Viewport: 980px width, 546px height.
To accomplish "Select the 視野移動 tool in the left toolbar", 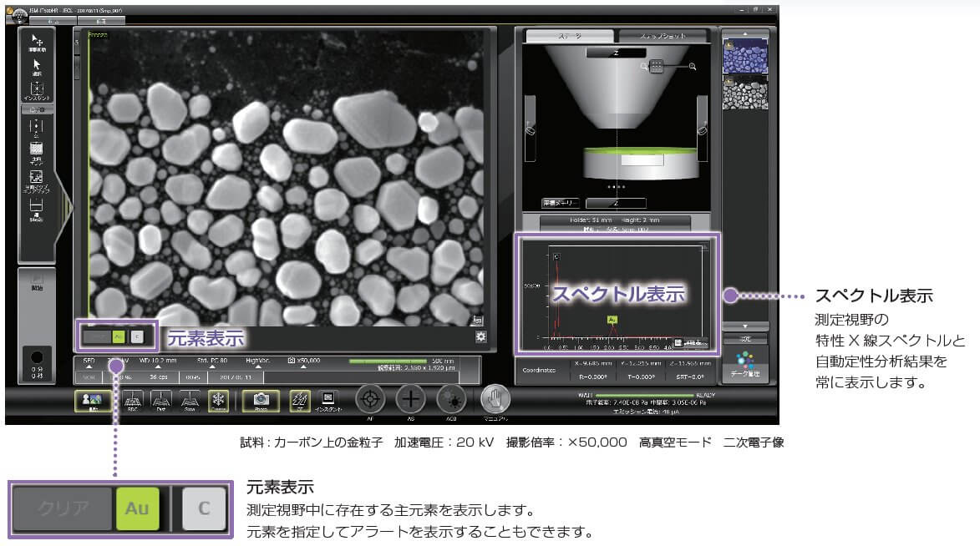I will [x=38, y=42].
